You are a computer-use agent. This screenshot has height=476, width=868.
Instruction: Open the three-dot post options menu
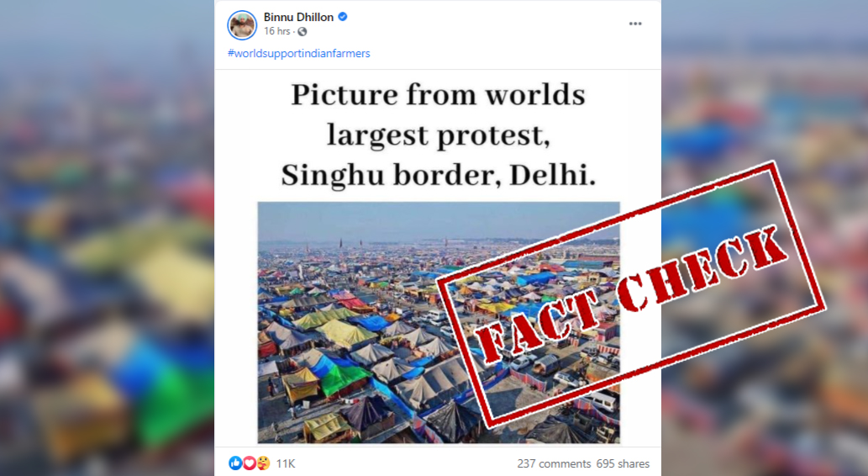pos(635,24)
